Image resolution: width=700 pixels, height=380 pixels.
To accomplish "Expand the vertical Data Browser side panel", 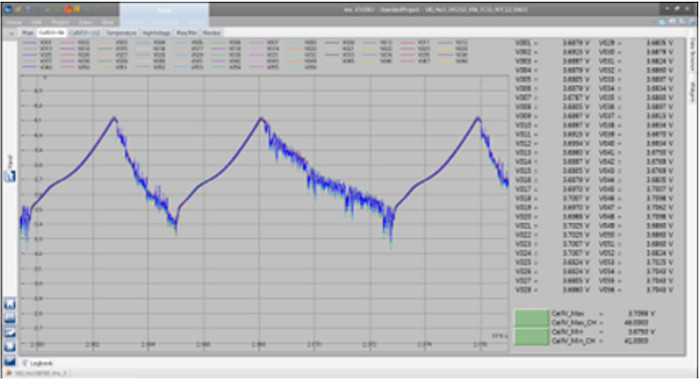I will 693,54.
